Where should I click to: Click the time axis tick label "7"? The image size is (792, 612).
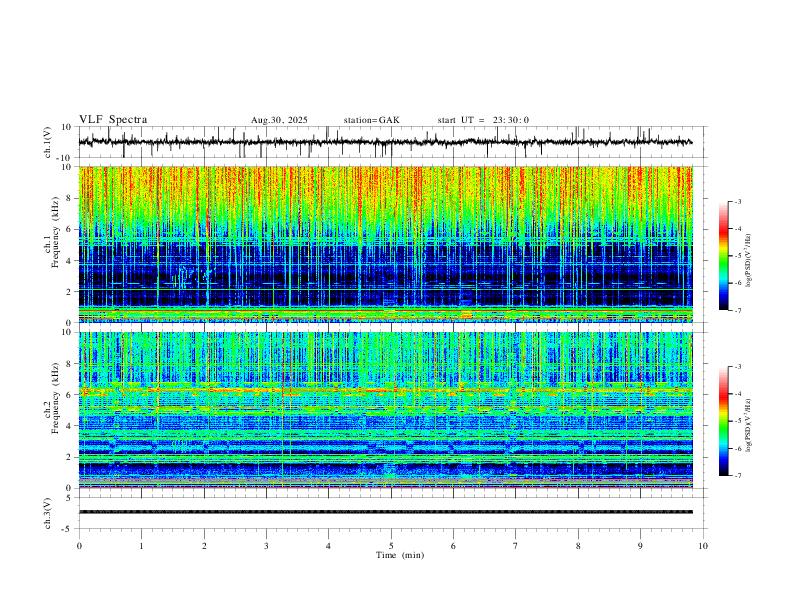[x=516, y=546]
